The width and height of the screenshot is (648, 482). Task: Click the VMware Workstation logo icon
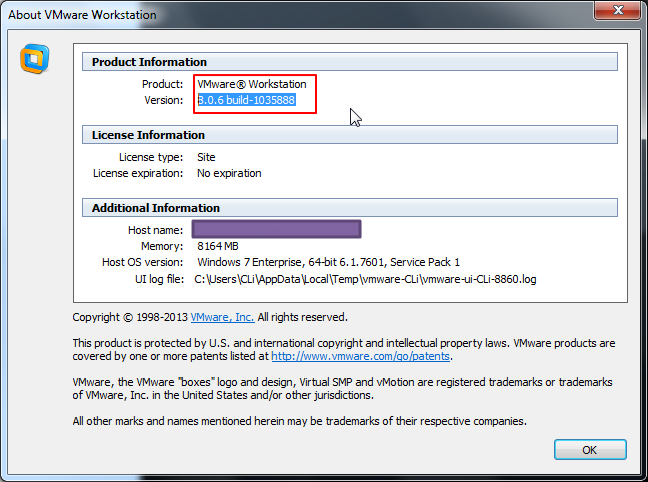coord(35,59)
